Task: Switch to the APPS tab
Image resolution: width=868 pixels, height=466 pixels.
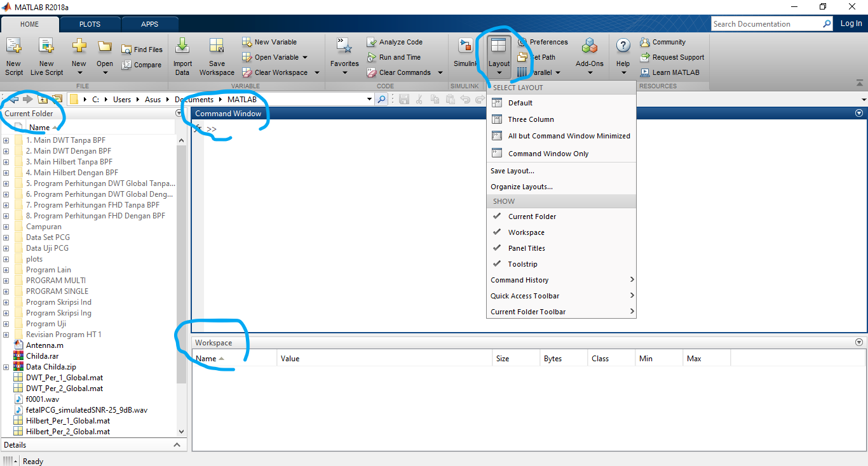Action: (150, 24)
